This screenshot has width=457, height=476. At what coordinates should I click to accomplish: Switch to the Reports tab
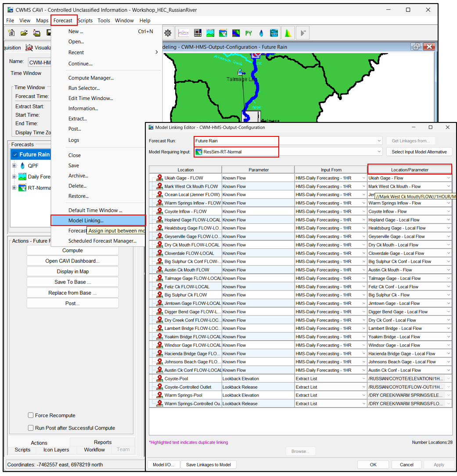click(x=102, y=442)
